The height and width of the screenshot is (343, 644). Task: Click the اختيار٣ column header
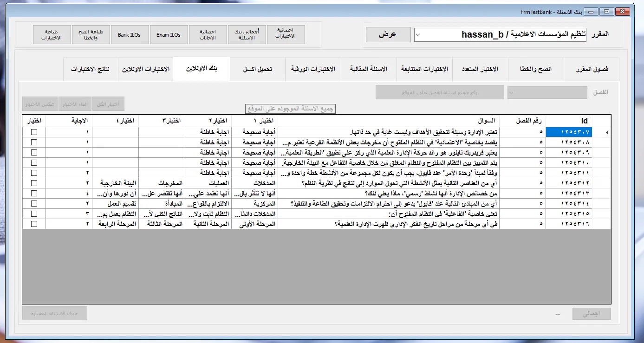tap(162, 121)
